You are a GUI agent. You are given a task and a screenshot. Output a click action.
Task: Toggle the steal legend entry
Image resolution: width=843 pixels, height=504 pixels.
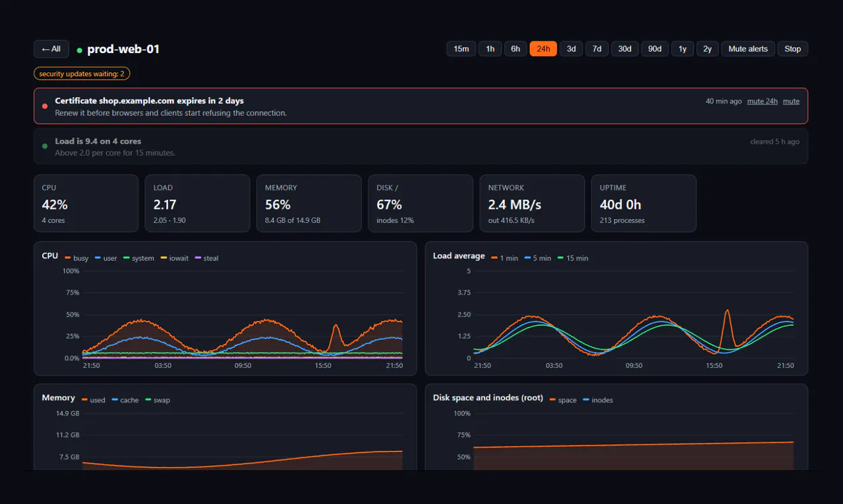click(x=207, y=258)
